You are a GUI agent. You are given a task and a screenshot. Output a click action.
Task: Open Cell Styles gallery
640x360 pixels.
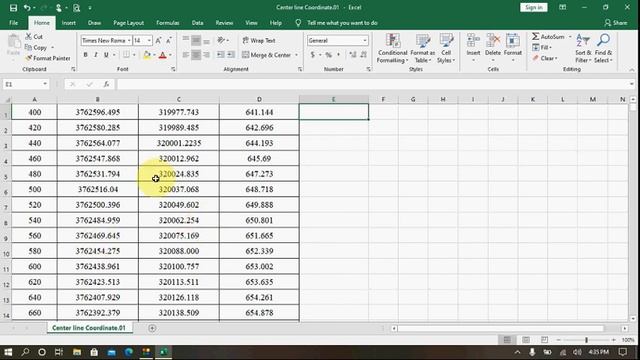coord(446,49)
